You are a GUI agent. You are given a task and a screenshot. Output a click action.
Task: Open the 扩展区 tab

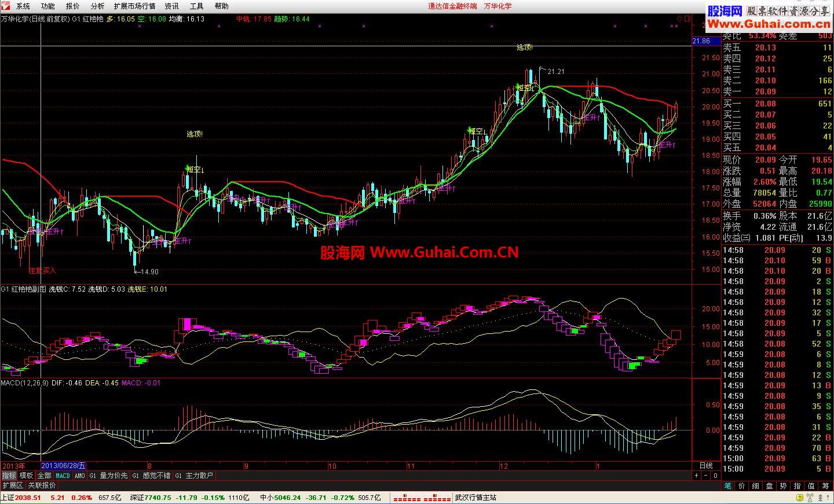12,485
